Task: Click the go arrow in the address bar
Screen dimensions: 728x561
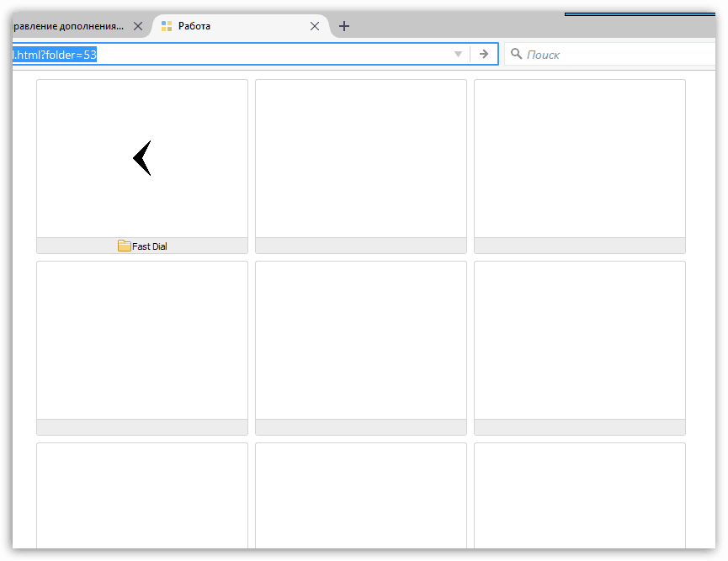Action: click(483, 54)
